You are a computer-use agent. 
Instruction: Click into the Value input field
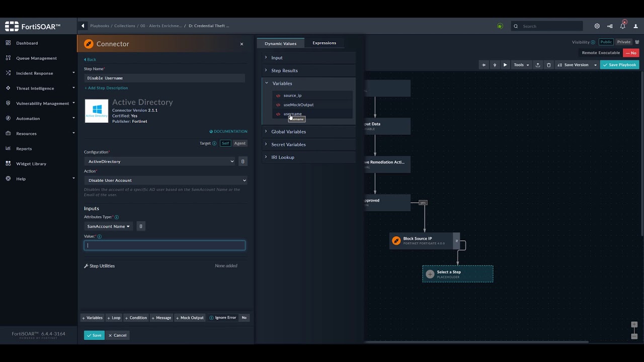coord(165,245)
